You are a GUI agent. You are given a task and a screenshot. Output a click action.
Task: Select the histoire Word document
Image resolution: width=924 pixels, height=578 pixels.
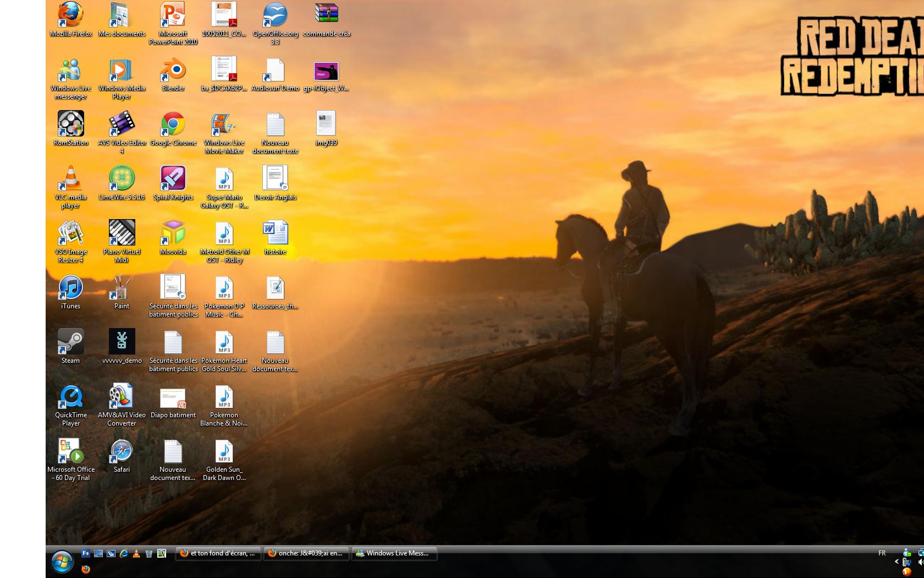click(x=275, y=238)
